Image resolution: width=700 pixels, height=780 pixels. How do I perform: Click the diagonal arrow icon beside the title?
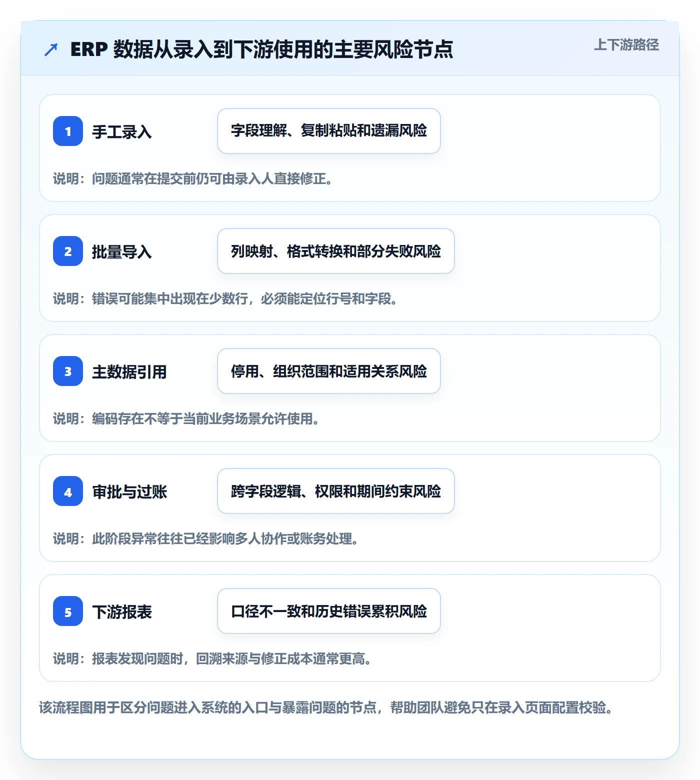51,49
